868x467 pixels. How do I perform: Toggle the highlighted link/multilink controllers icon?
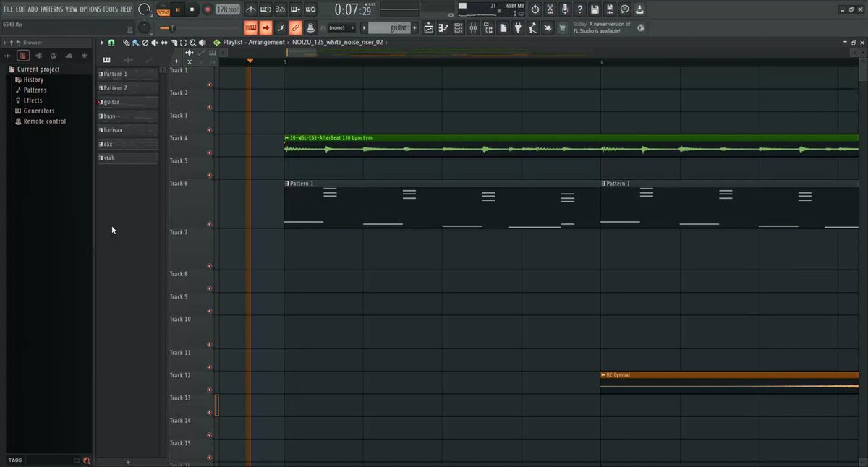[x=295, y=27]
